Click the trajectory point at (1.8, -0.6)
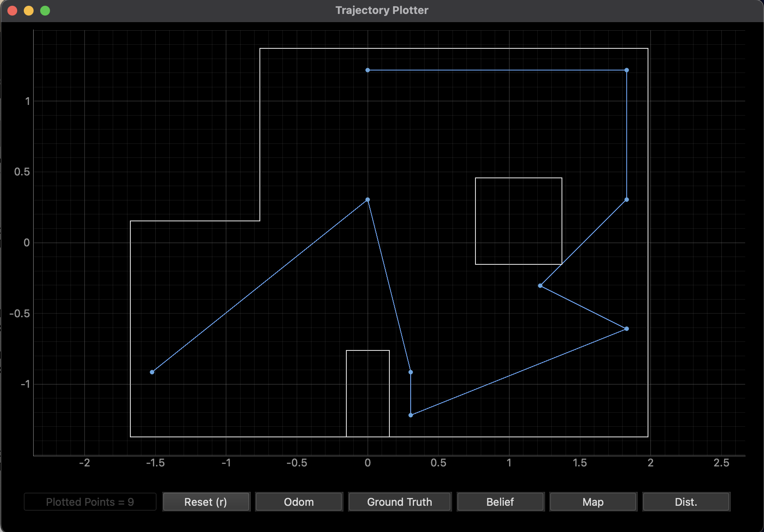764x532 pixels. pyautogui.click(x=626, y=329)
